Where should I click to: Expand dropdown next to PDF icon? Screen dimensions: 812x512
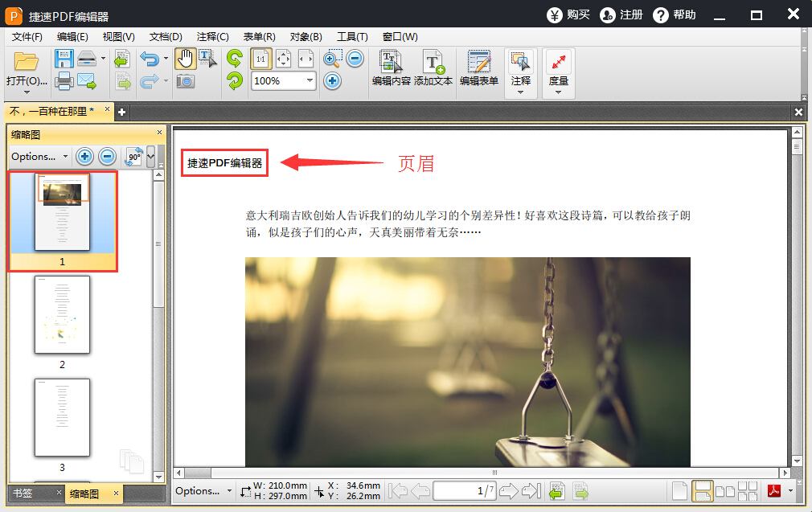tap(790, 490)
